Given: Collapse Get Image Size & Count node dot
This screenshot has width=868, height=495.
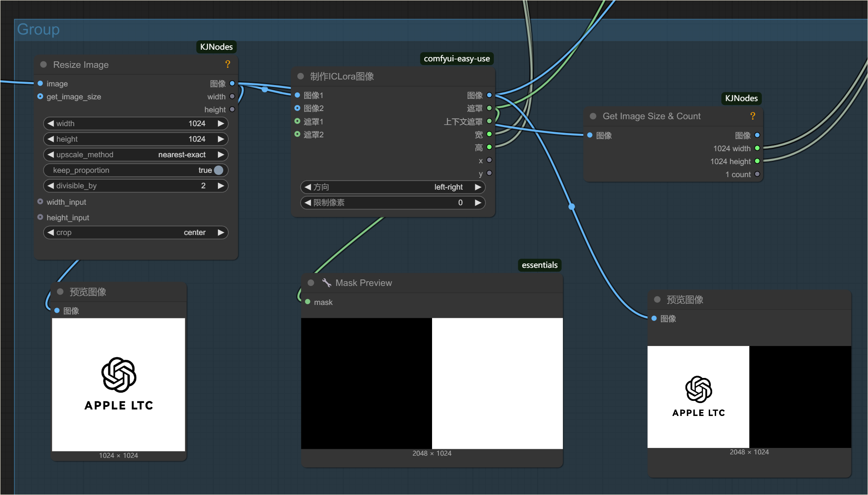Looking at the screenshot, I should coord(593,116).
